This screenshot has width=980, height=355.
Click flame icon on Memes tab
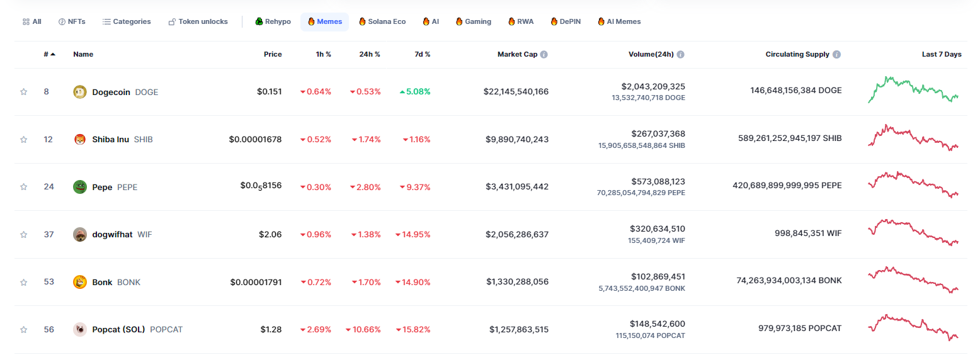point(311,21)
